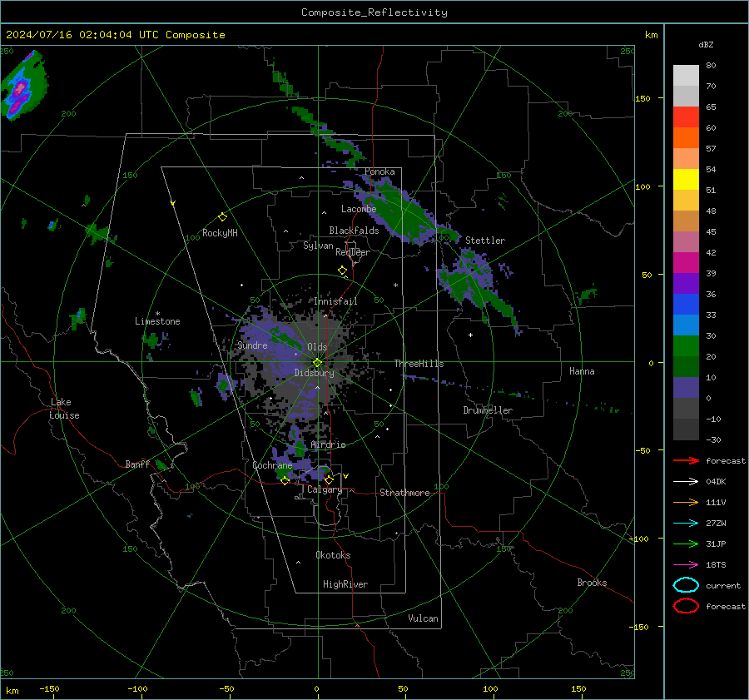Viewport: 749px width, 700px height.
Task: Click the magenta swatch between 42 and 39 dBZ
Action: click(686, 263)
